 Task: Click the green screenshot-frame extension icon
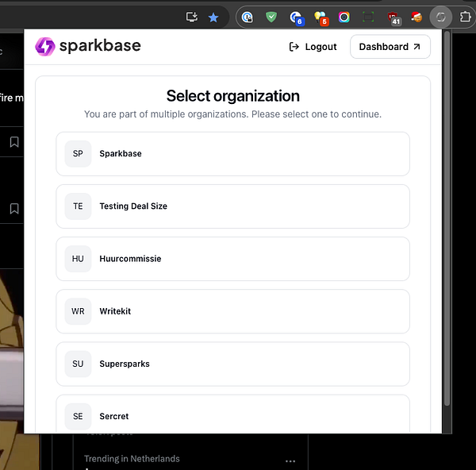(368, 17)
